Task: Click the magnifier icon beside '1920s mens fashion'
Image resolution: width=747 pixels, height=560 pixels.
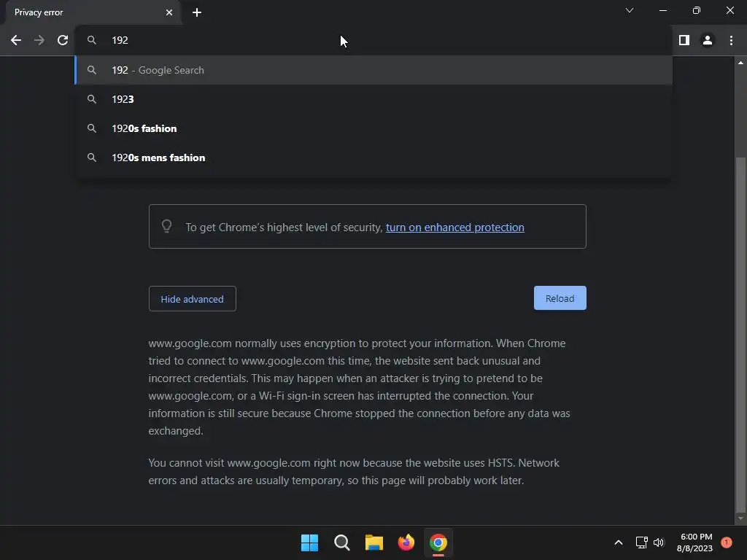Action: pos(92,157)
